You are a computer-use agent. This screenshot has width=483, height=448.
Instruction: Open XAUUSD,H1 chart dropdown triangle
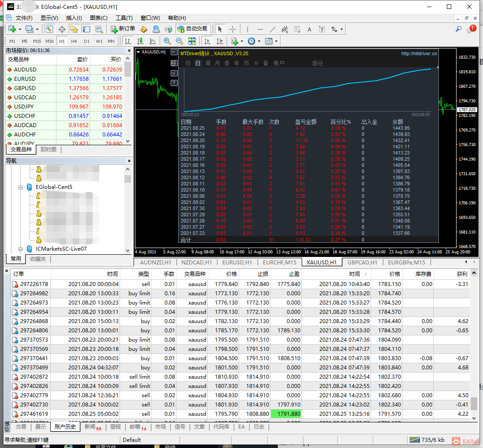coord(139,52)
